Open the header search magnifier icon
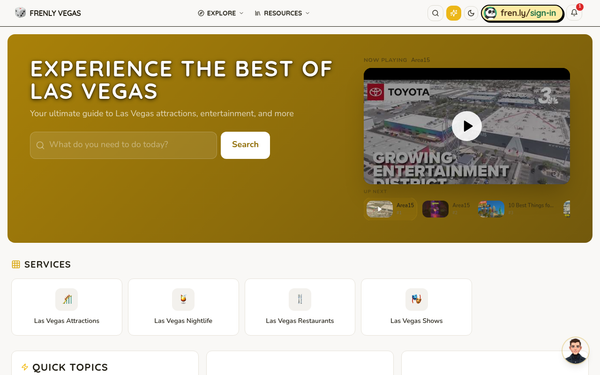The image size is (600, 375). tap(435, 13)
